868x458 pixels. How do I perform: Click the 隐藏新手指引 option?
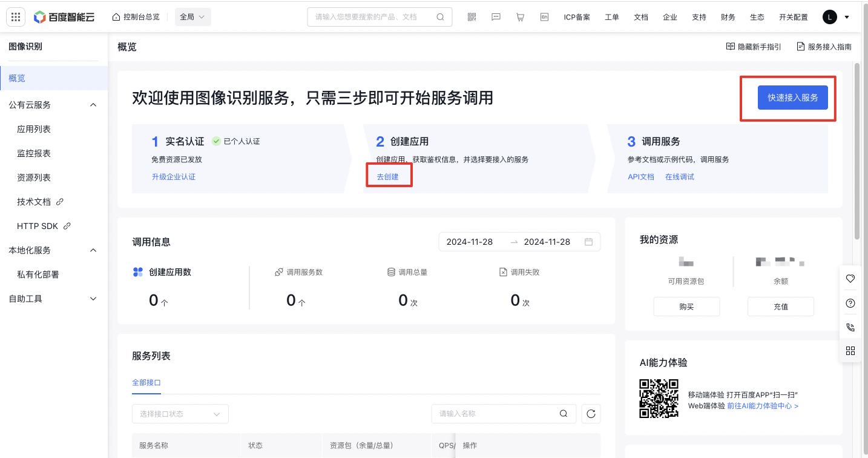point(754,47)
